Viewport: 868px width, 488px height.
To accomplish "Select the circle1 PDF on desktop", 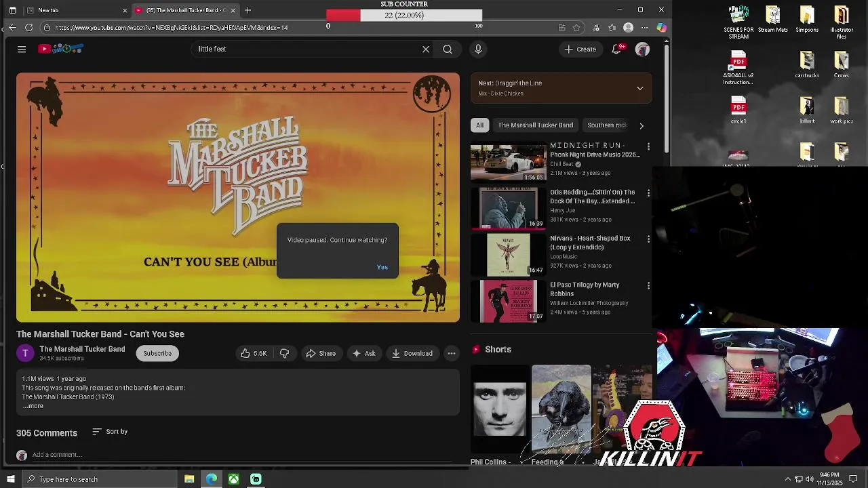I will point(738,110).
